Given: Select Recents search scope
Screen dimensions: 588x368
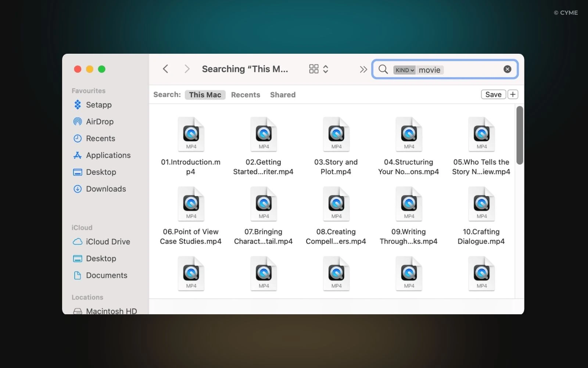Looking at the screenshot, I should (x=245, y=95).
